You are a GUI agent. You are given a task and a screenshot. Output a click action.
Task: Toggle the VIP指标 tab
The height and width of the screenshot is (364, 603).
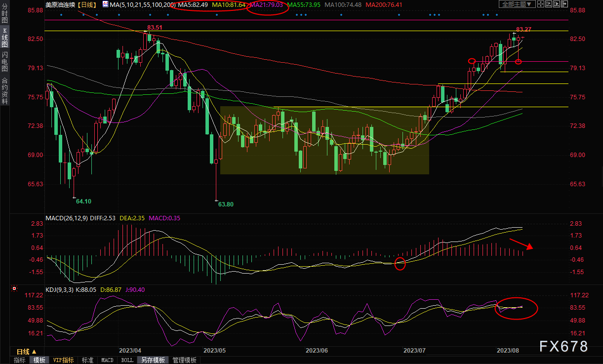click(64, 361)
